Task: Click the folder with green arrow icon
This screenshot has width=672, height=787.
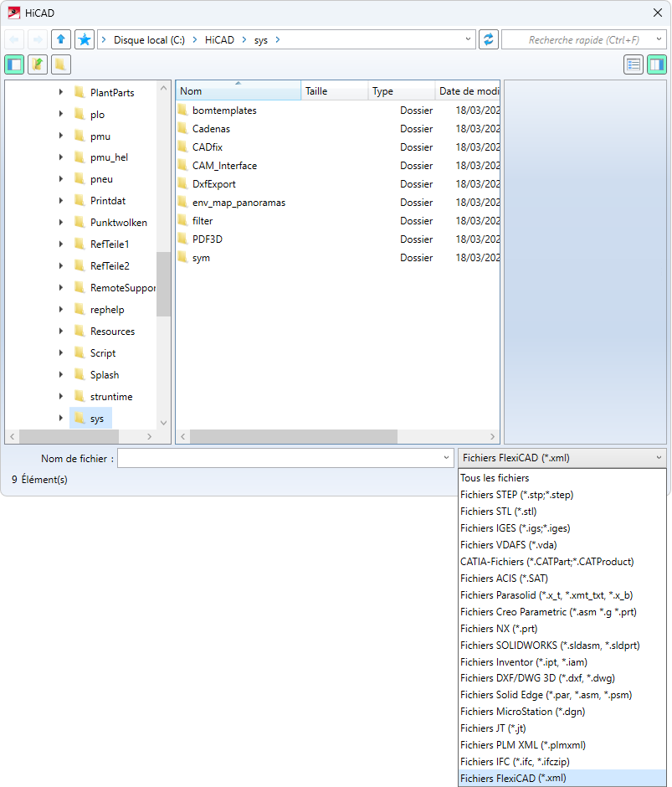Action: pyautogui.click(x=38, y=64)
